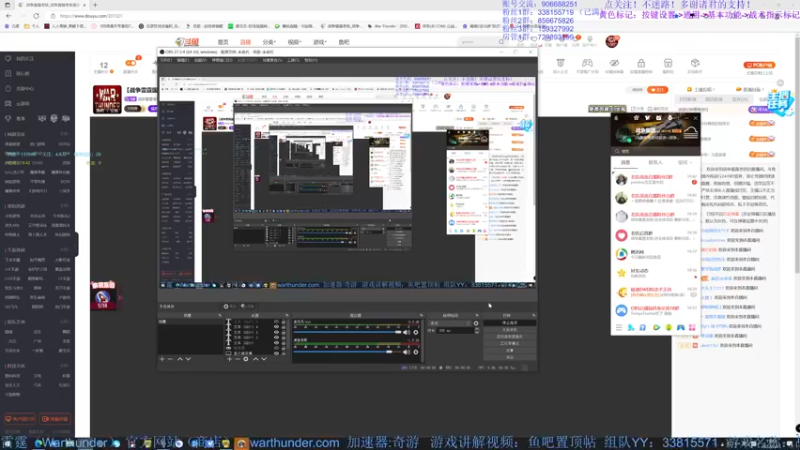Go back in the browser
This screenshot has height=450, width=800.
pos(9,16)
